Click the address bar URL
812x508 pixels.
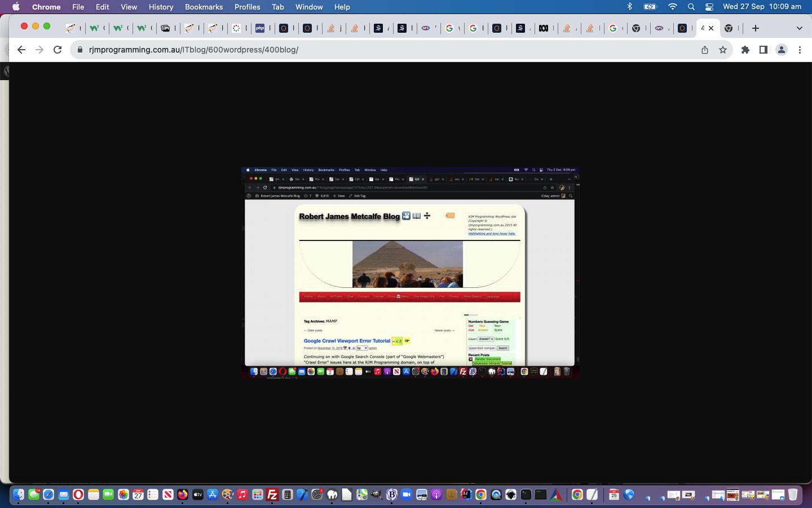coord(193,50)
